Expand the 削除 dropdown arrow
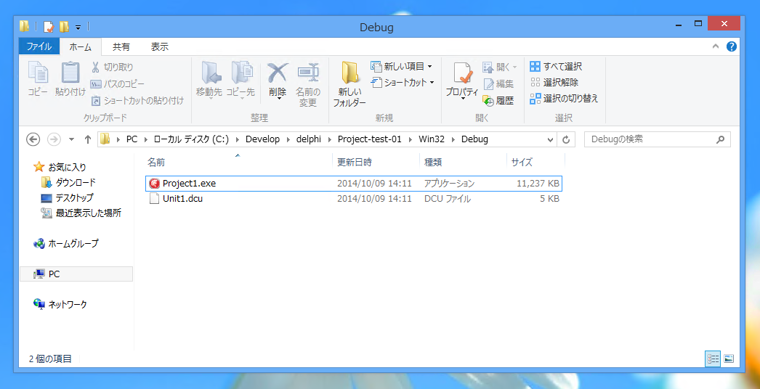760x389 pixels. [x=278, y=98]
